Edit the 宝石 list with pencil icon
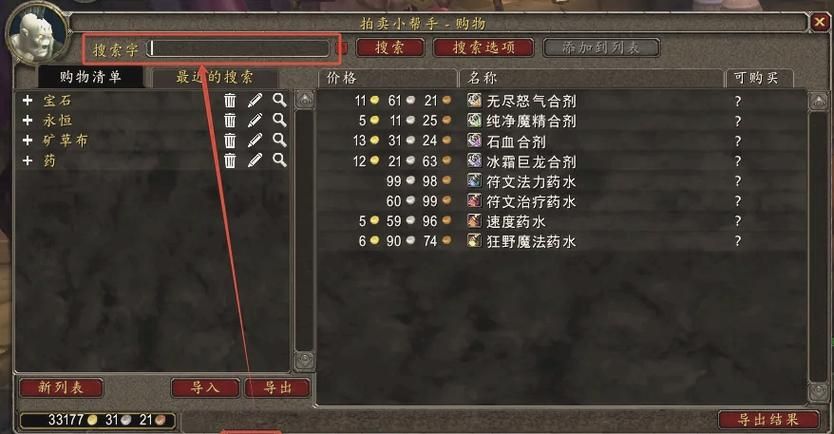The height and width of the screenshot is (434, 834). pos(255,100)
